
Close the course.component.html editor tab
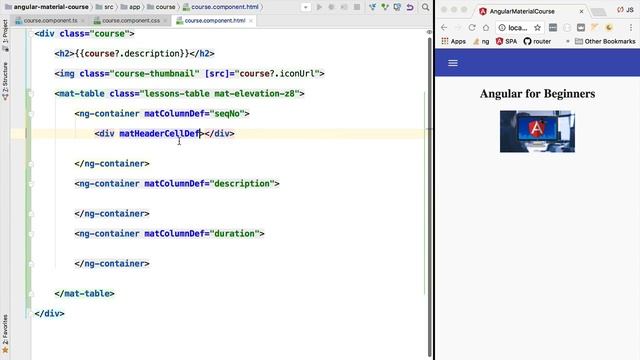click(251, 20)
